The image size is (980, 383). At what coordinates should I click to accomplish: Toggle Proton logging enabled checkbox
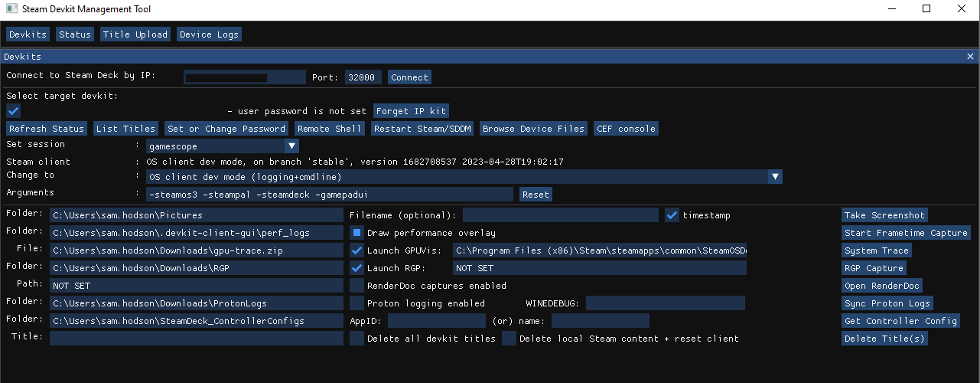357,303
